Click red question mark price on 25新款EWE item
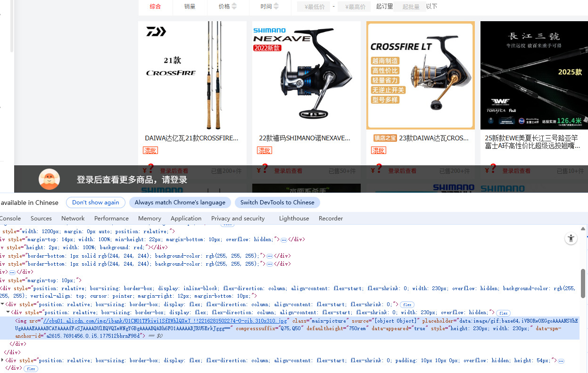The height and width of the screenshot is (373, 588). [x=493, y=169]
